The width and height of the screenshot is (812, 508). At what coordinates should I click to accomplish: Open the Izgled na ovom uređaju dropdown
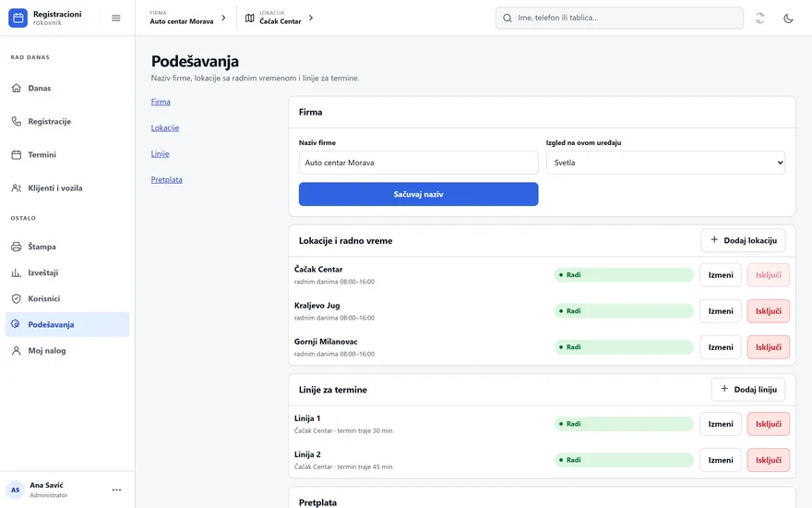tap(665, 163)
